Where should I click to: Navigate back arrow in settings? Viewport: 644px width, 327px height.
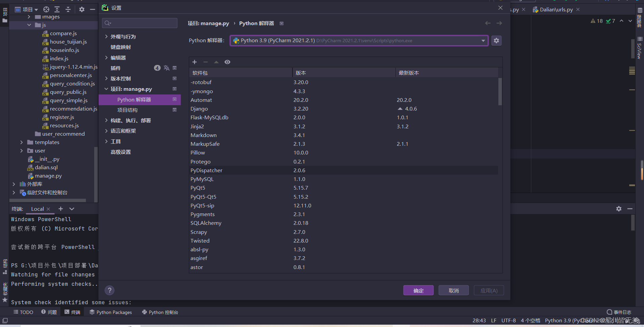click(x=488, y=23)
